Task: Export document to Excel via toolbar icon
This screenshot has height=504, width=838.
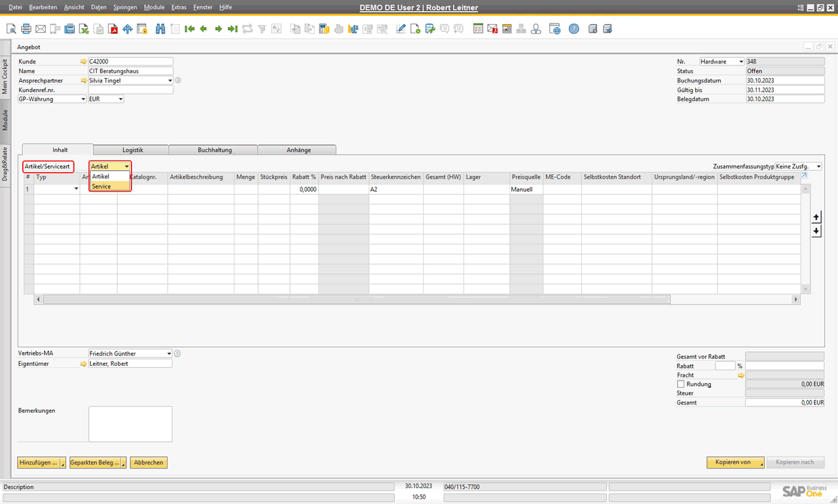Action: tap(84, 29)
